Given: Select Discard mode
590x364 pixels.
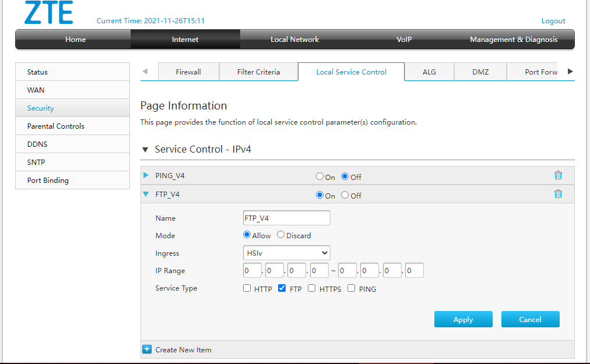Looking at the screenshot, I should (x=281, y=235).
